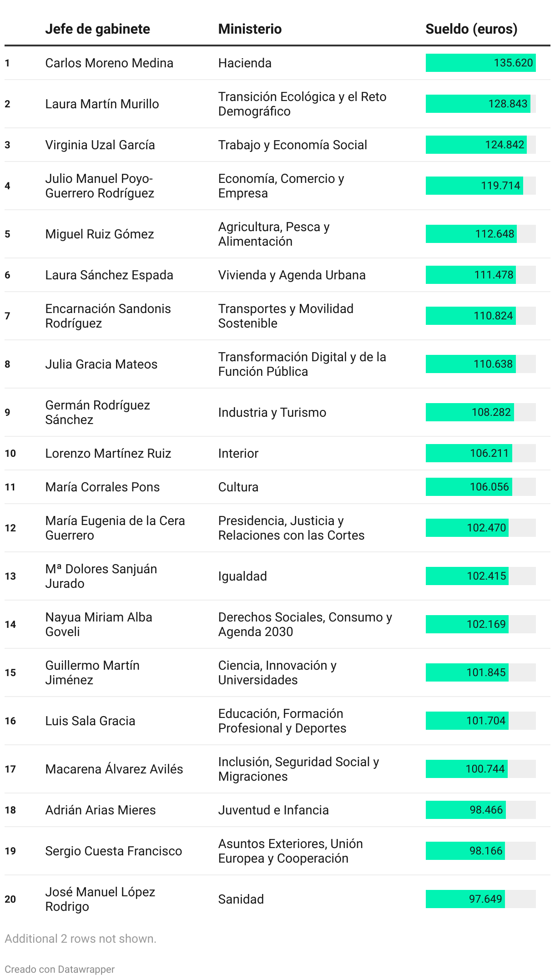Image resolution: width=555 pixels, height=980 pixels.
Task: Click the 135.620 salary bar for Hacienda
Action: tap(480, 63)
